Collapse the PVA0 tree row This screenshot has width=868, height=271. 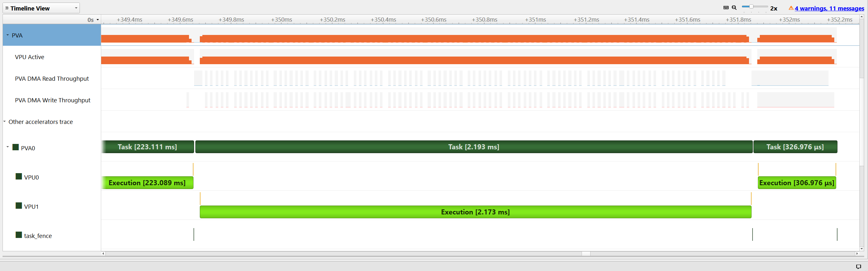click(7, 147)
